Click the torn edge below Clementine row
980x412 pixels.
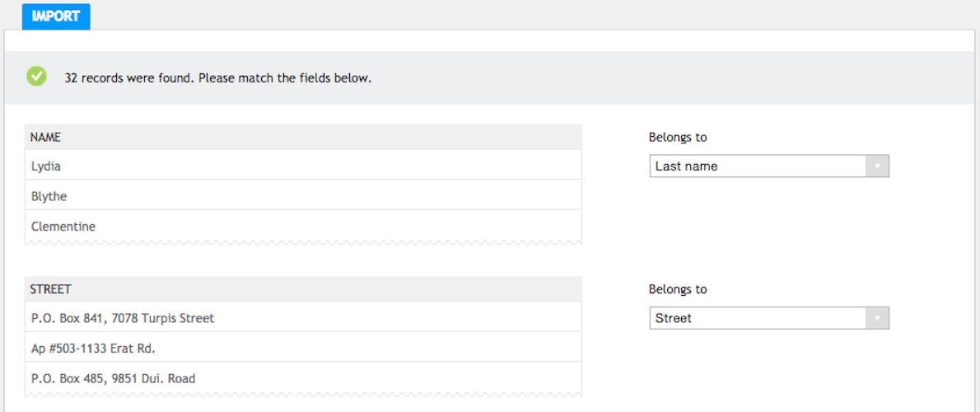tap(303, 242)
